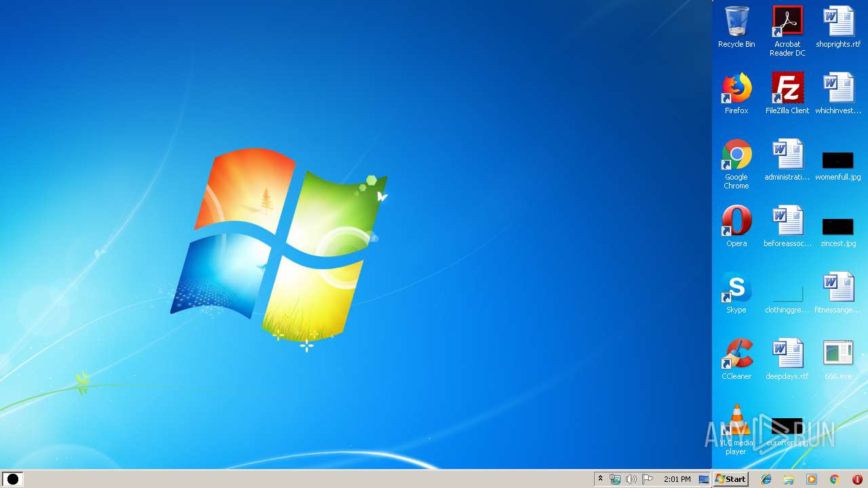Launch Internet Explorer from taskbar
Image resolution: width=868 pixels, height=488 pixels.
coord(766,479)
